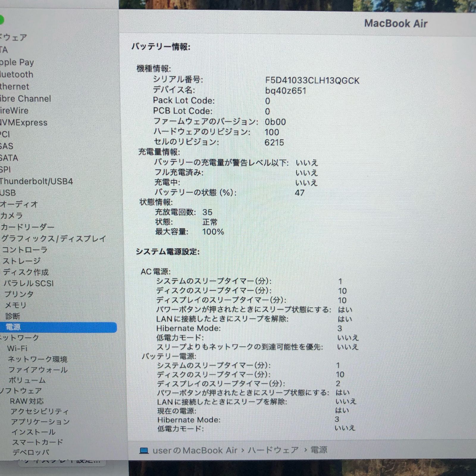Click the 現在の電源 row label
Screen dimensions: 476x476
point(177,411)
